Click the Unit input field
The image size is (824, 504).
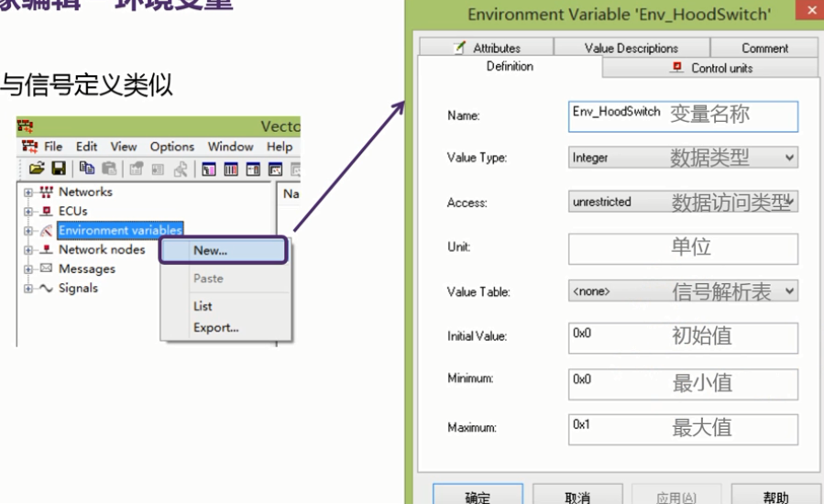(x=683, y=248)
